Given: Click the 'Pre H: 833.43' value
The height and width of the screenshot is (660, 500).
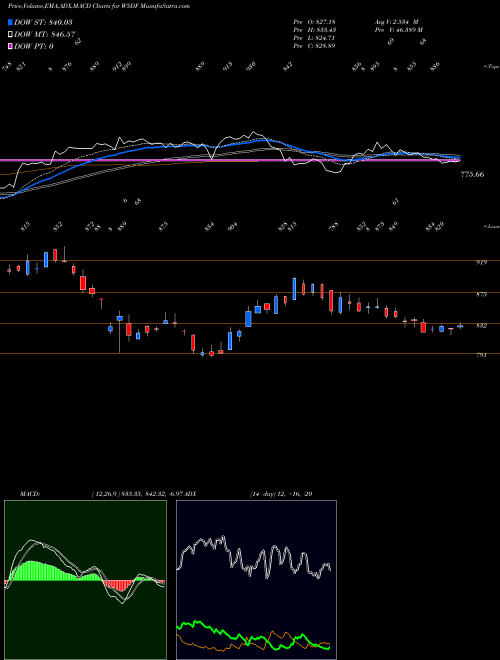Looking at the screenshot, I should click(x=314, y=30).
